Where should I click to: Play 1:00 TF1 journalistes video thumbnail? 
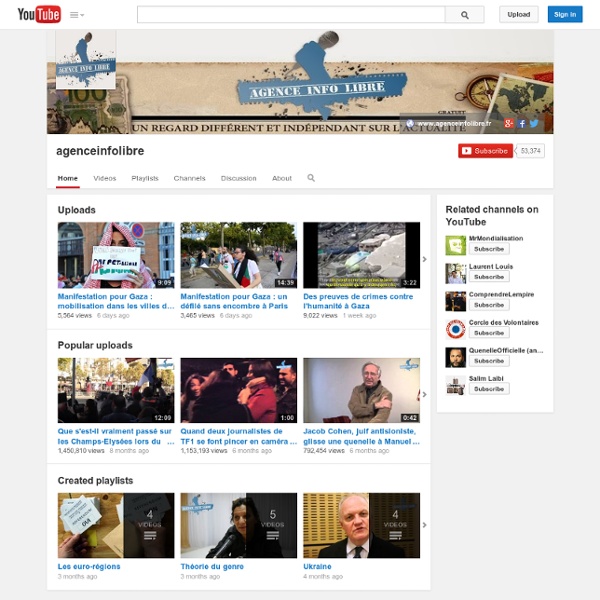[239, 390]
